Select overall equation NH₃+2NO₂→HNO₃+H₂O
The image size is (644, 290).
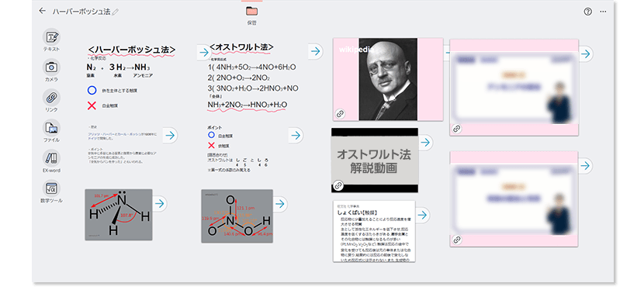[x=248, y=105]
